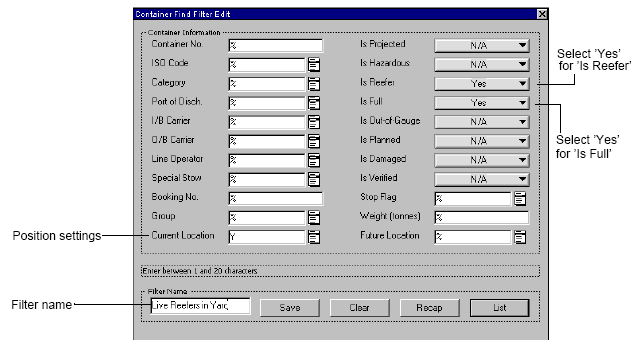Image resolution: width=644 pixels, height=364 pixels.
Task: Open the lookup list beside Category
Action: 314,84
